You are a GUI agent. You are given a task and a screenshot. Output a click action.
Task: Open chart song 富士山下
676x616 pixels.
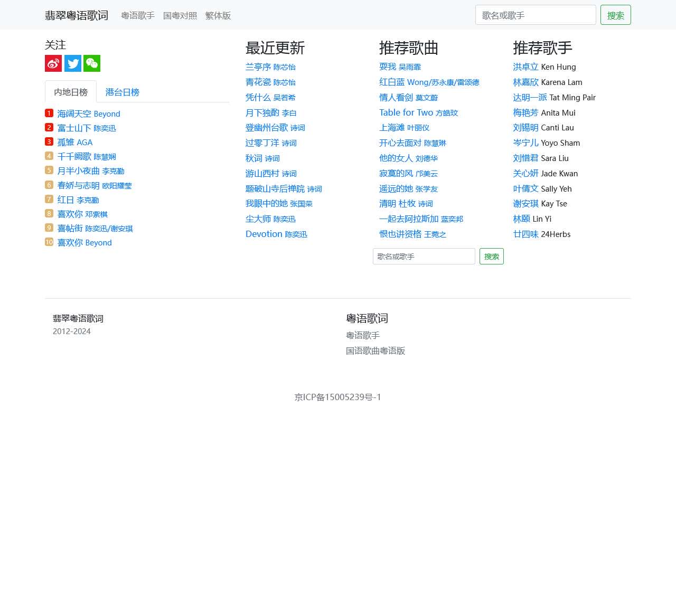point(87,128)
